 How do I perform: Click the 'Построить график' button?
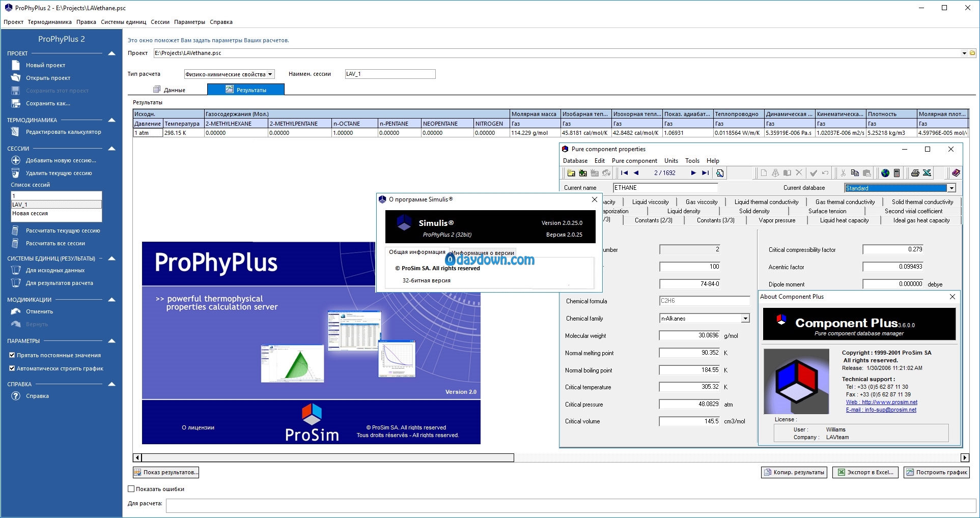[937, 473]
